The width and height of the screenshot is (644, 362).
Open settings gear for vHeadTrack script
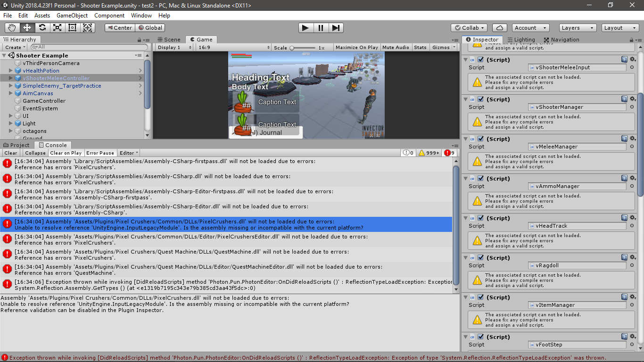tap(633, 218)
